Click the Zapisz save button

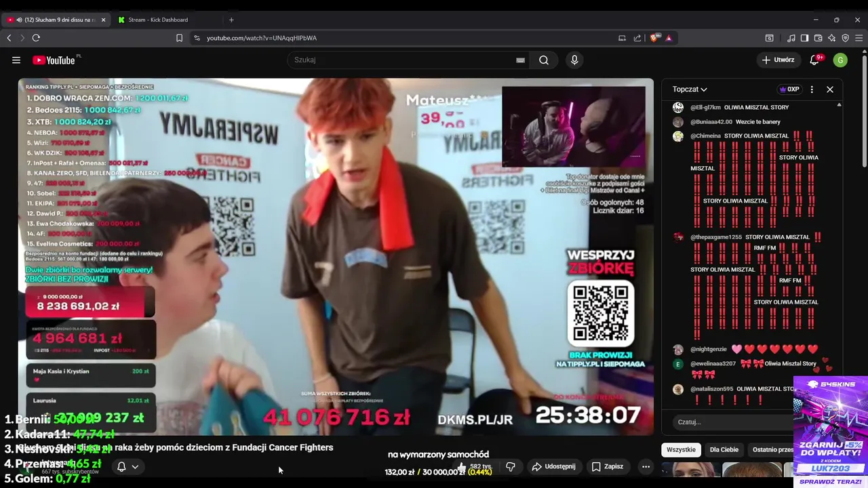[x=607, y=466]
